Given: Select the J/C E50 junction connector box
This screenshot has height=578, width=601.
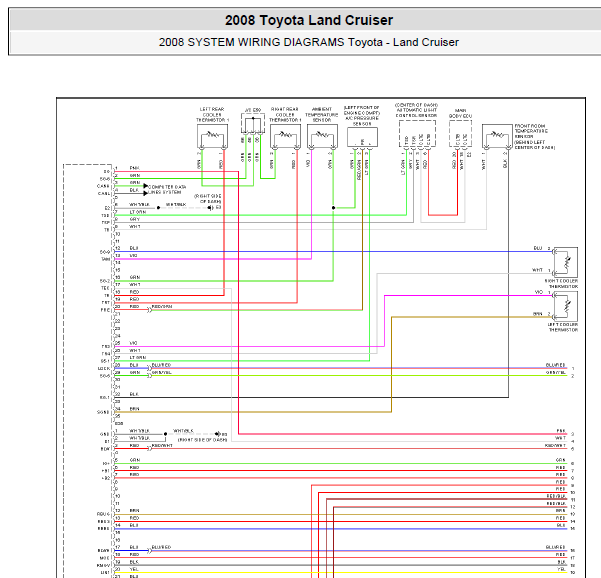Looking at the screenshot, I should click(x=253, y=123).
